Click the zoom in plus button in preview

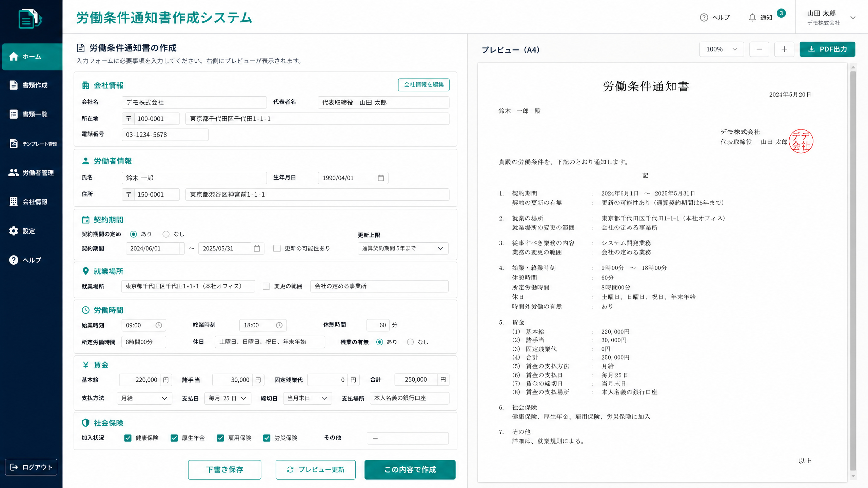click(x=784, y=49)
